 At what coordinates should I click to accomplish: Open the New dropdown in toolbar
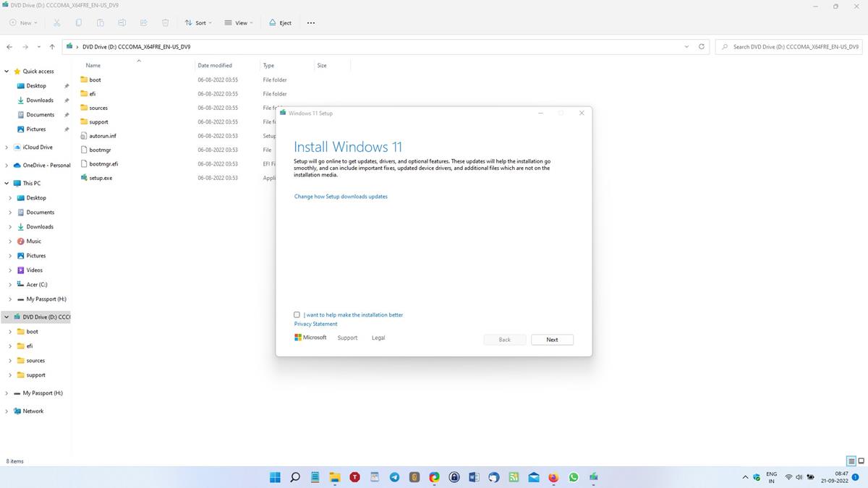[x=23, y=22]
